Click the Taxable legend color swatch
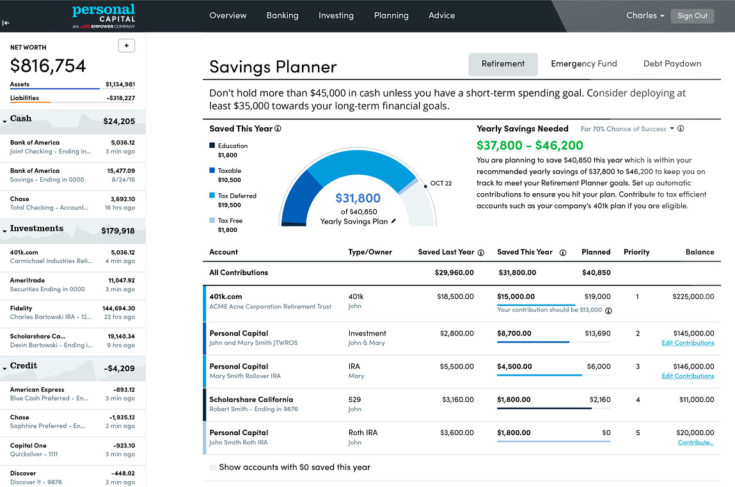 pos(212,170)
